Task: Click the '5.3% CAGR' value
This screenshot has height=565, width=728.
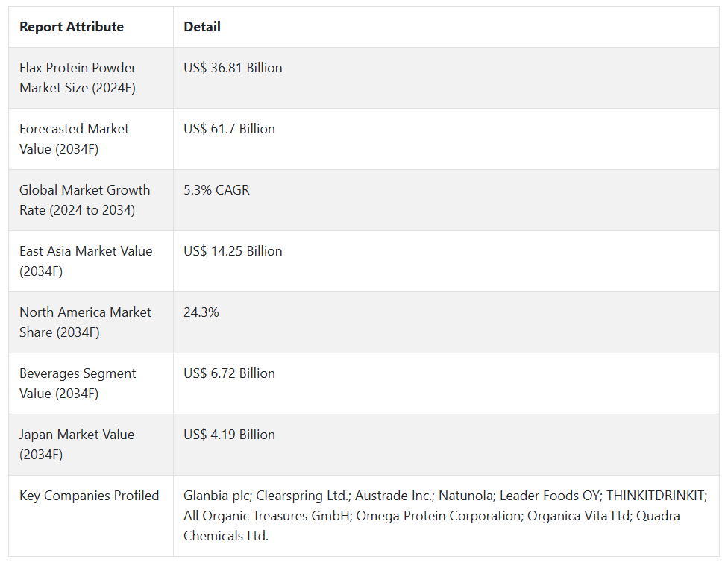Action: (x=216, y=190)
